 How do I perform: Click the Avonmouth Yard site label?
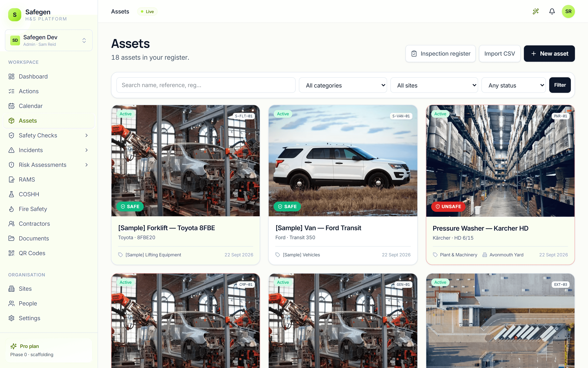pos(506,255)
